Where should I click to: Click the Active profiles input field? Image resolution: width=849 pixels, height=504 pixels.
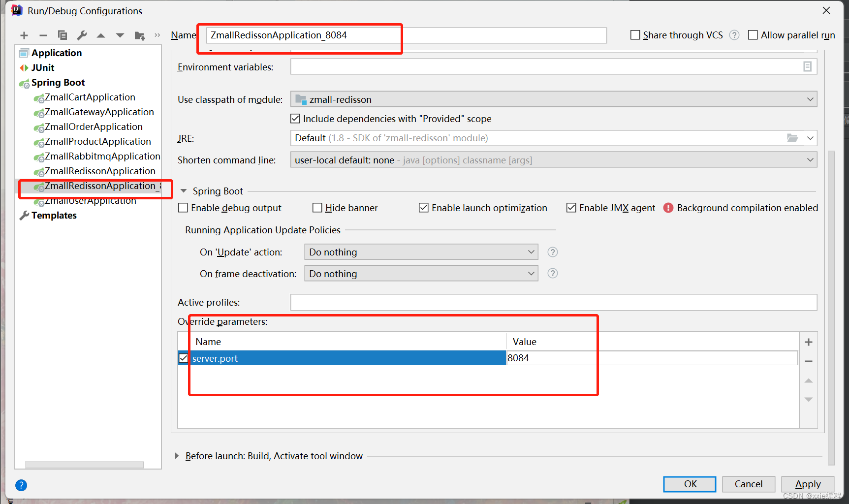(x=554, y=302)
